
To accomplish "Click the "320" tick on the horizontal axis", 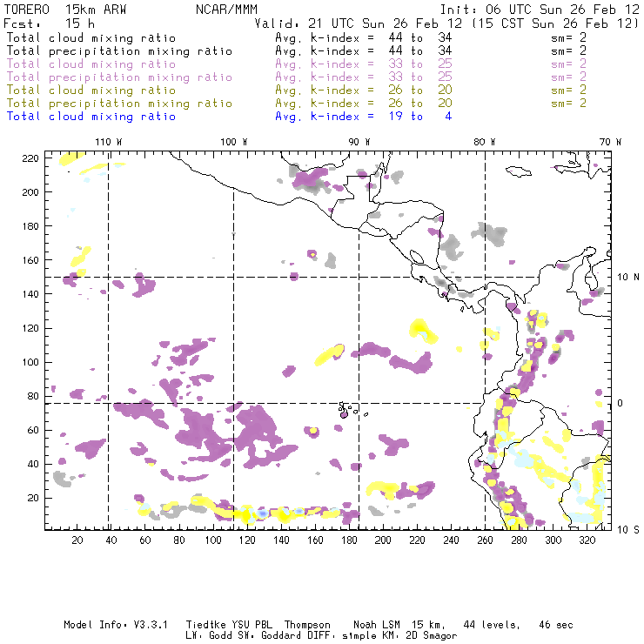I will coord(587,540).
